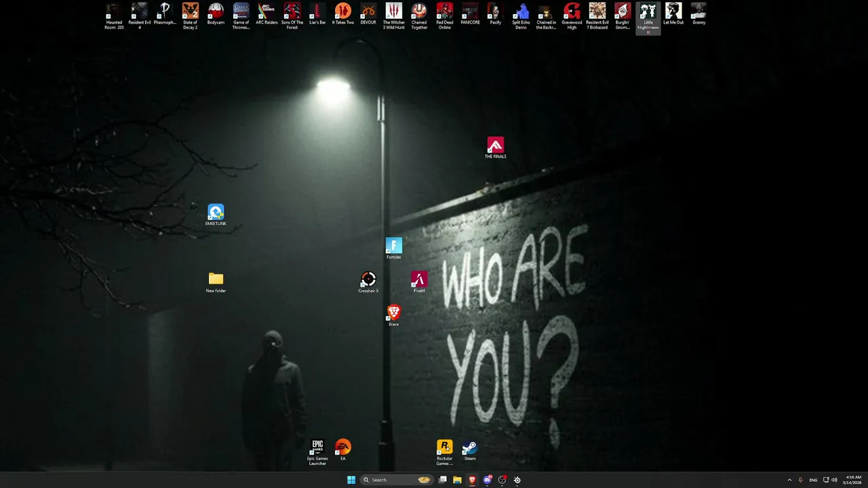Open Task View from the taskbar
Viewport: 868px width, 488px height.
(x=443, y=480)
